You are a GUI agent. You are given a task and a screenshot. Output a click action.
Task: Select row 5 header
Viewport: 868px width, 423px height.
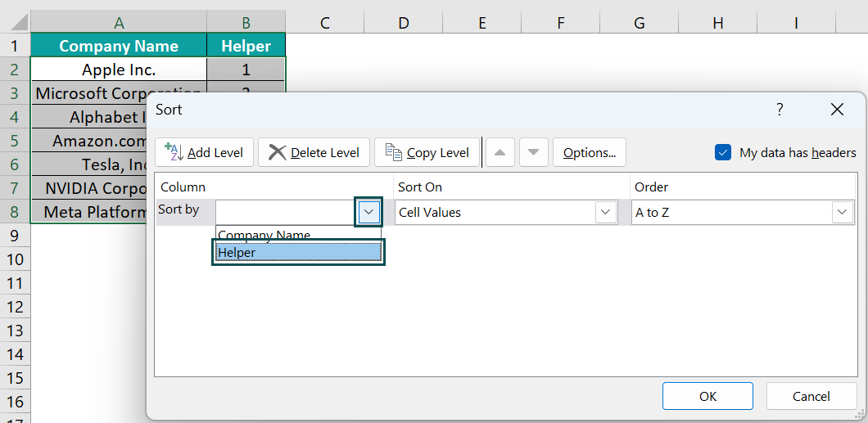[x=15, y=141]
